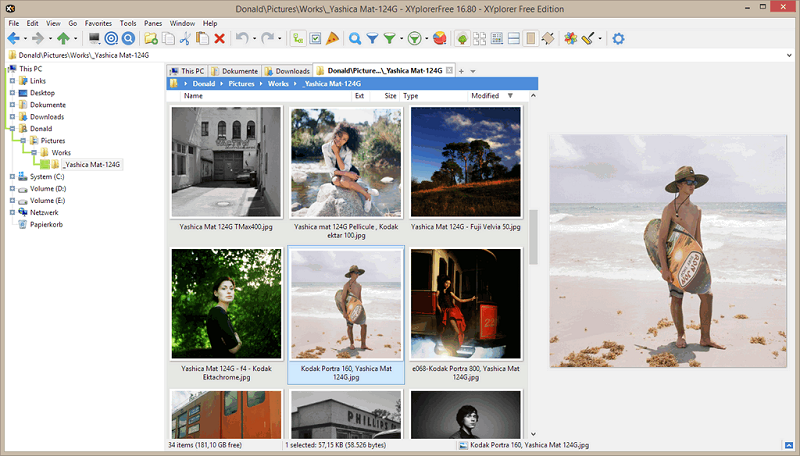Click the red Delete icon
Image resolution: width=800 pixels, height=456 pixels.
pos(219,39)
